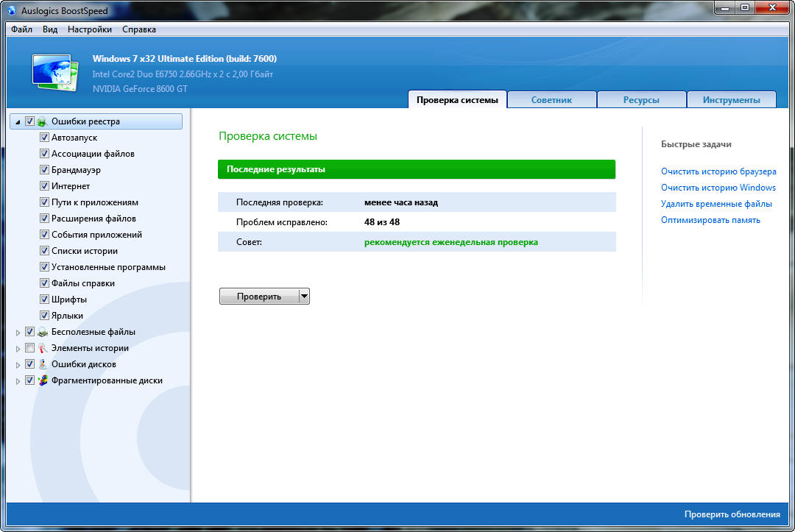This screenshot has width=795, height=532.
Task: Enable the Элементы истории checkbox
Action: [x=30, y=348]
